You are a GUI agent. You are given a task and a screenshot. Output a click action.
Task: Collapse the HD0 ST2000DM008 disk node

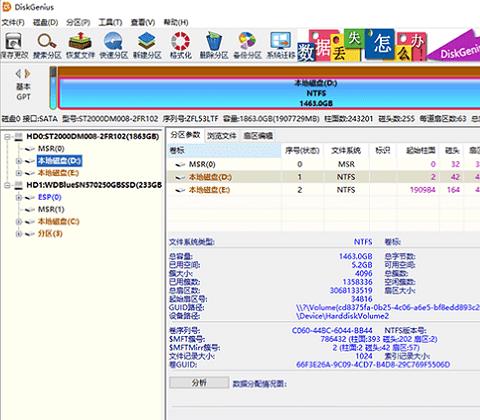click(7, 137)
